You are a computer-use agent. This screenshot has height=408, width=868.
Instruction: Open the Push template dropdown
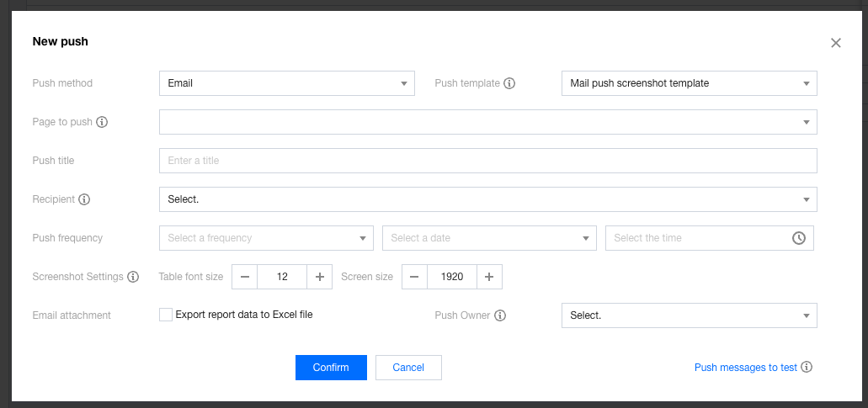coord(688,83)
